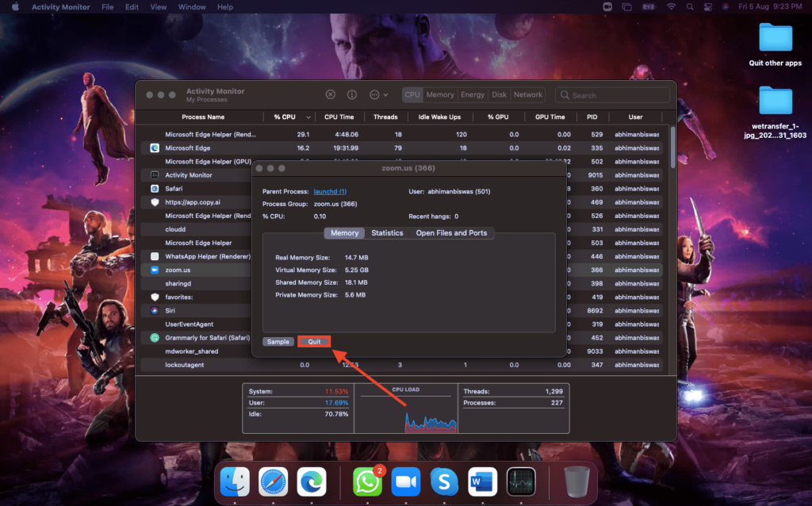The image size is (812, 506).
Task: Select the Microsoft Edge process row
Action: tap(187, 148)
